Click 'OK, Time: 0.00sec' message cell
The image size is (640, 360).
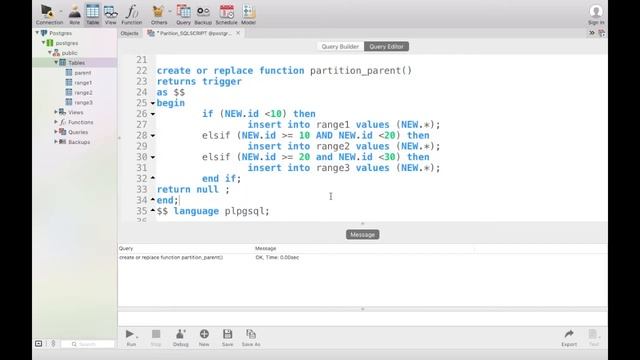pos(277,258)
